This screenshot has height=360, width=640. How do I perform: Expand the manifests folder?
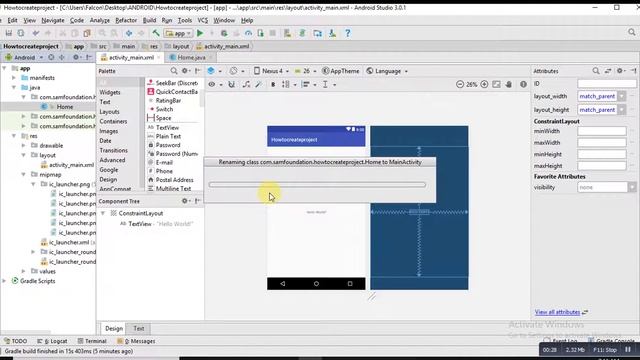tap(14, 78)
